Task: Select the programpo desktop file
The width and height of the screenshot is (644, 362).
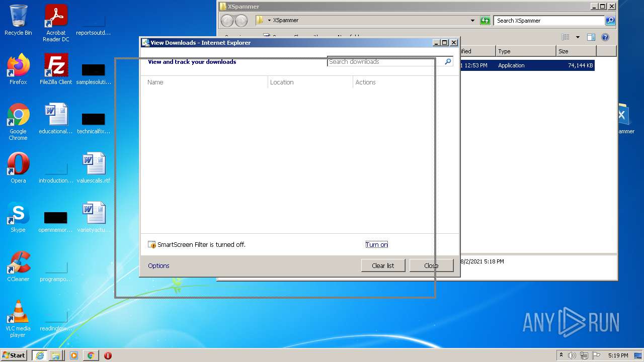Action: pyautogui.click(x=56, y=270)
